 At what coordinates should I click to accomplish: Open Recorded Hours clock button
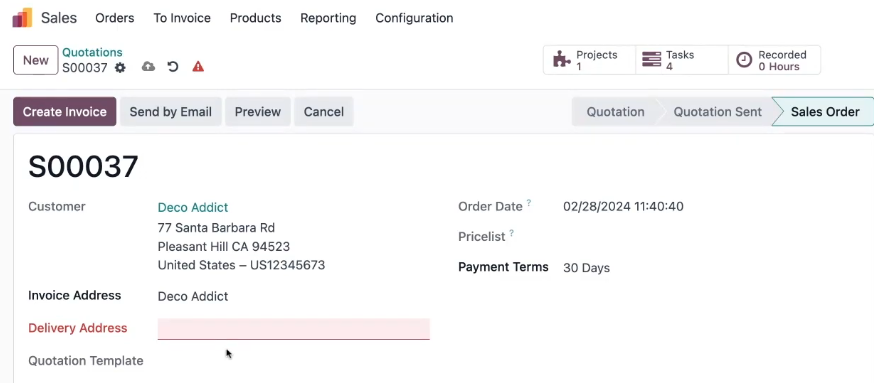click(774, 60)
